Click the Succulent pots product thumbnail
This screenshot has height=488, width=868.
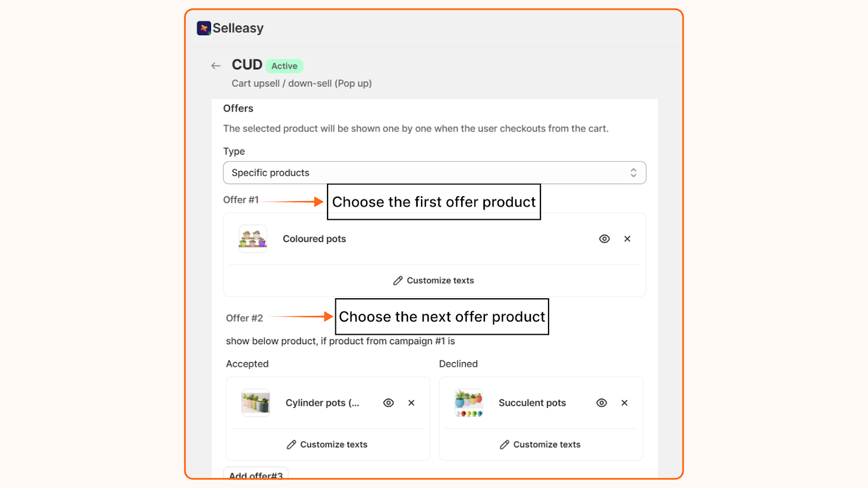469,402
